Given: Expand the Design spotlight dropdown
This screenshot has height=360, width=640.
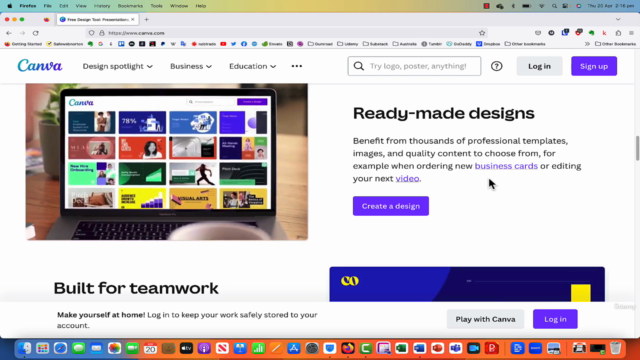Looking at the screenshot, I should [118, 66].
